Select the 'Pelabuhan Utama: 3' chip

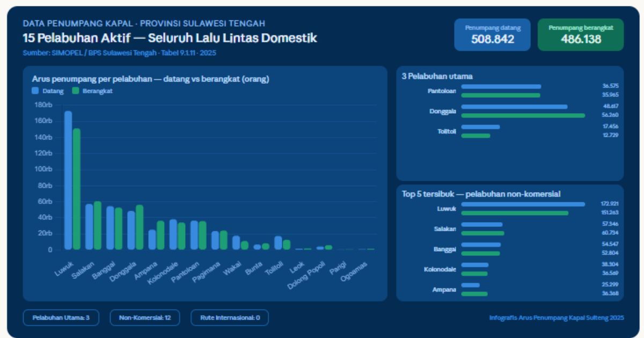(61, 318)
